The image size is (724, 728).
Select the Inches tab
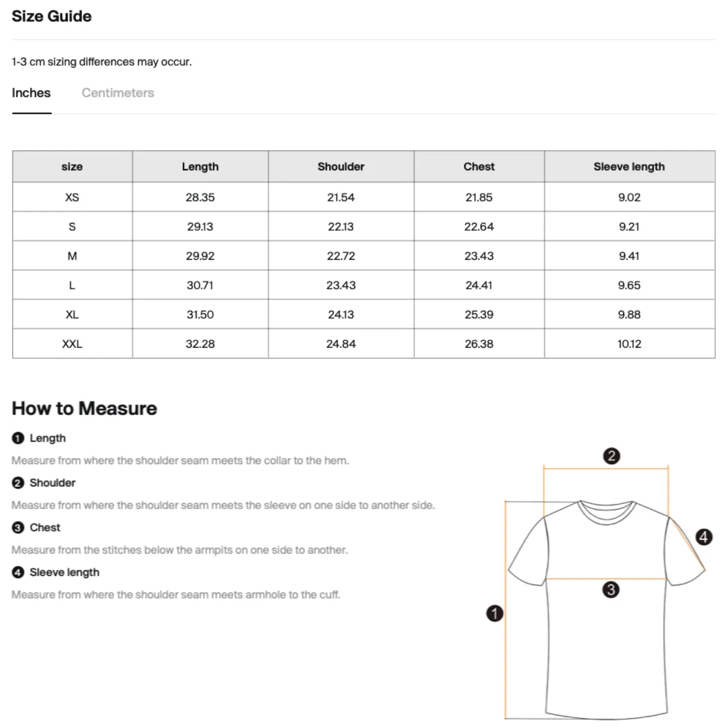click(x=31, y=93)
